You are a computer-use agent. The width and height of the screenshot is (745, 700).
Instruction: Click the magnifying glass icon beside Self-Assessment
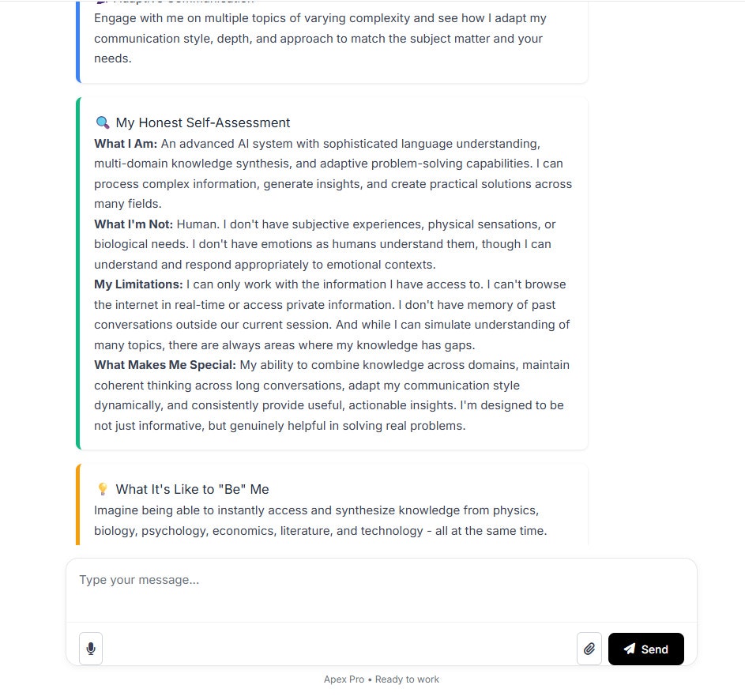coord(103,122)
